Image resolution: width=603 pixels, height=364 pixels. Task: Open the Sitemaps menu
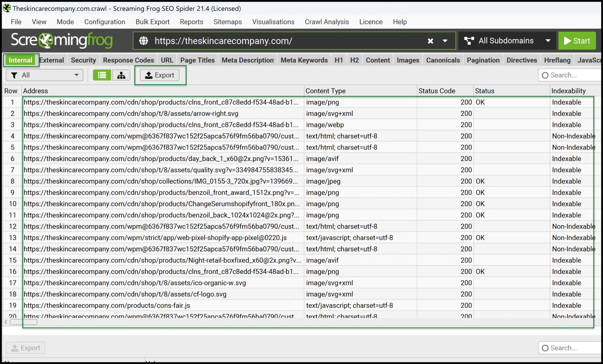coord(228,22)
